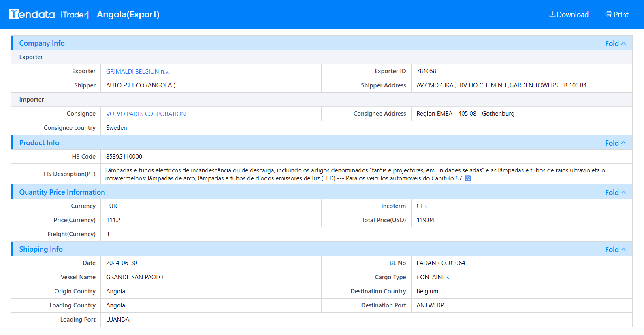
Task: Click the HS description Lâmpadas paragraph
Action: pos(357,174)
